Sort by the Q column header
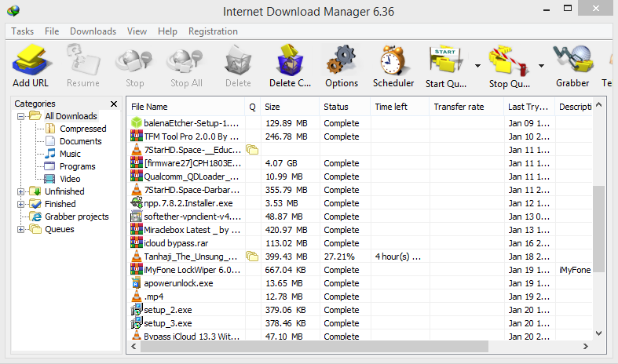This screenshot has width=618, height=364. click(x=252, y=107)
